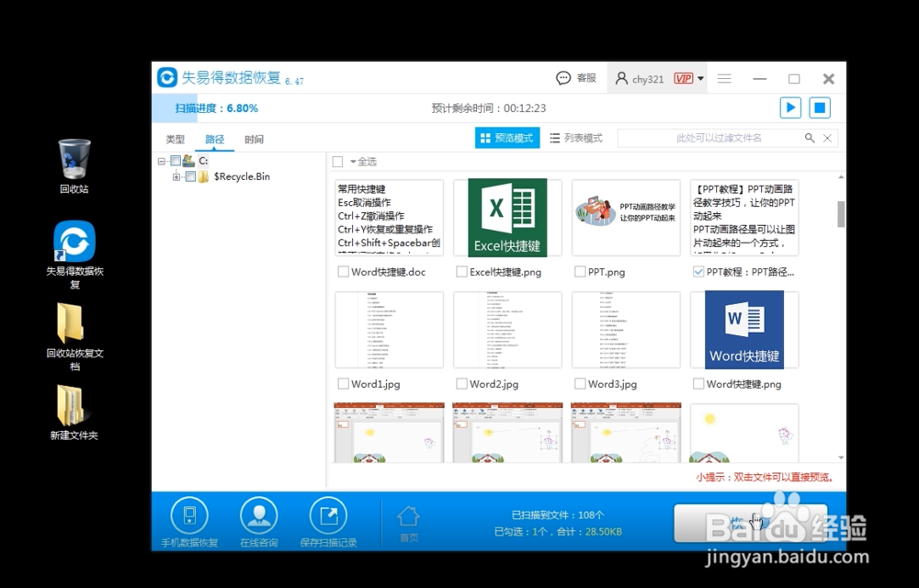Enable the 全选 select-all checkbox

337,161
